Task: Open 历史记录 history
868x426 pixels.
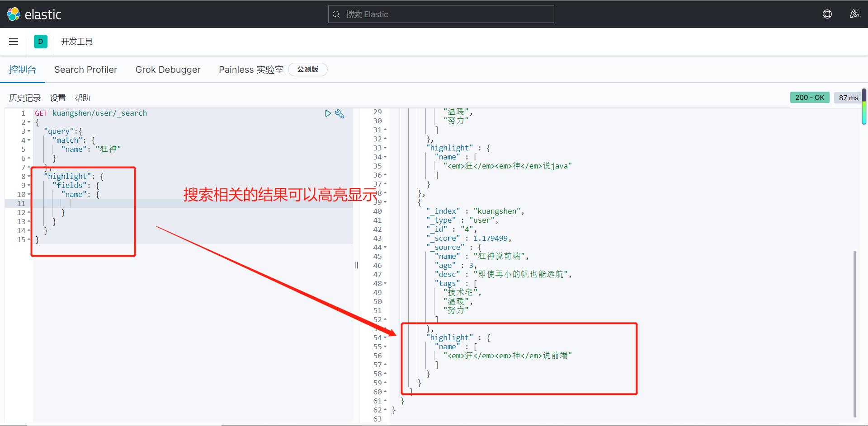Action: (x=25, y=98)
